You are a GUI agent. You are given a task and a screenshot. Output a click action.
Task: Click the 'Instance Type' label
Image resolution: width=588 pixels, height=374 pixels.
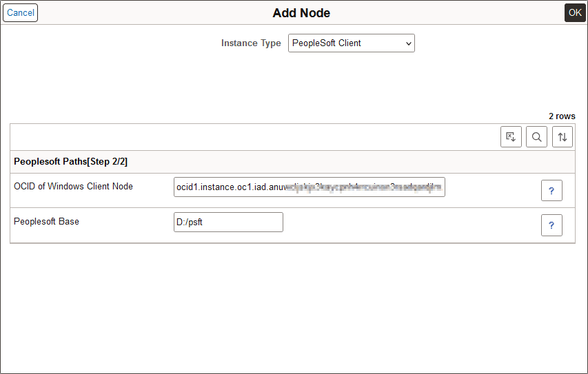pos(251,43)
